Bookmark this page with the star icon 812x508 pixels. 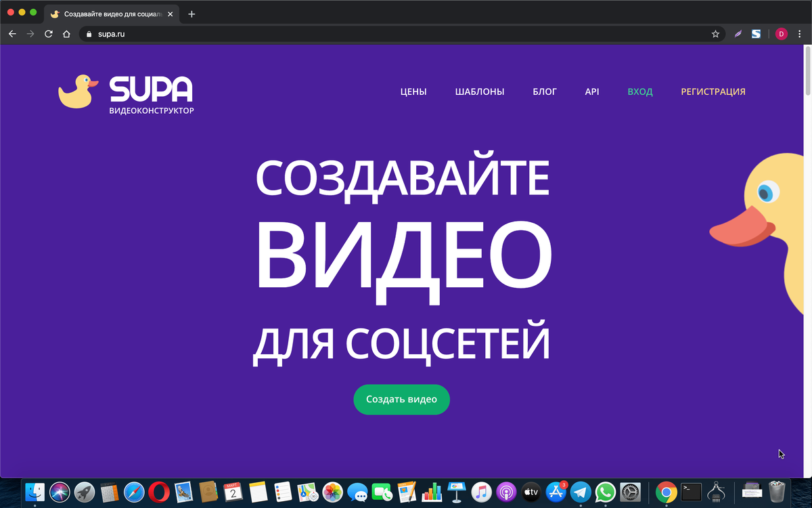click(x=715, y=34)
